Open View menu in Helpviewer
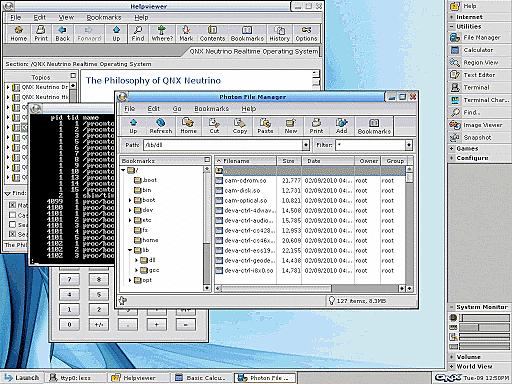Viewport: 512px width, 384px height. pos(66,17)
